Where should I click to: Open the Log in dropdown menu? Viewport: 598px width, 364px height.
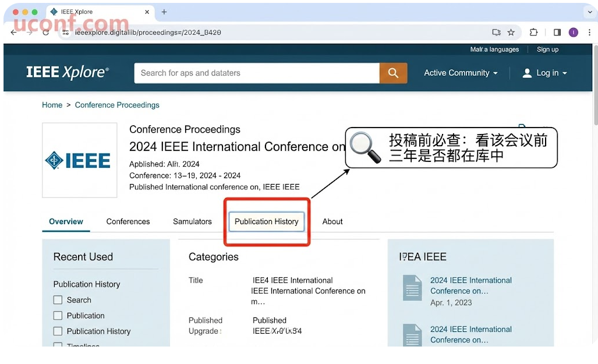point(544,73)
